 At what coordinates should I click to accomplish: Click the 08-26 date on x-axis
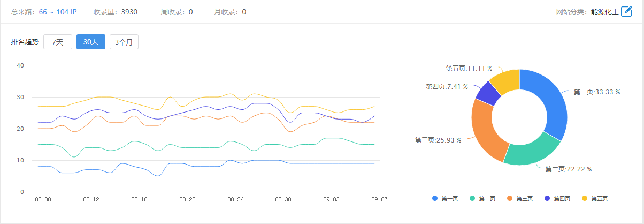235,199
